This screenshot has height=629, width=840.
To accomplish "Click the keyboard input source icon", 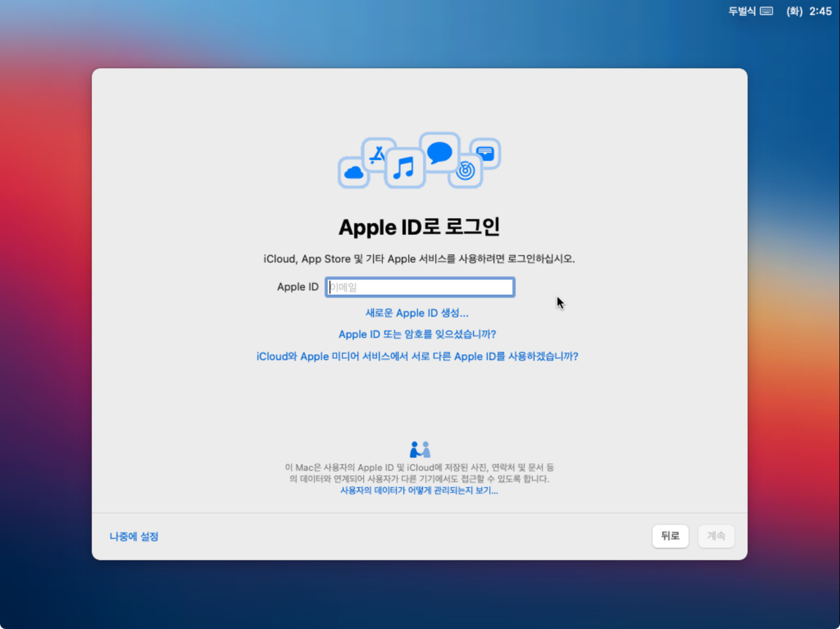I will [766, 11].
